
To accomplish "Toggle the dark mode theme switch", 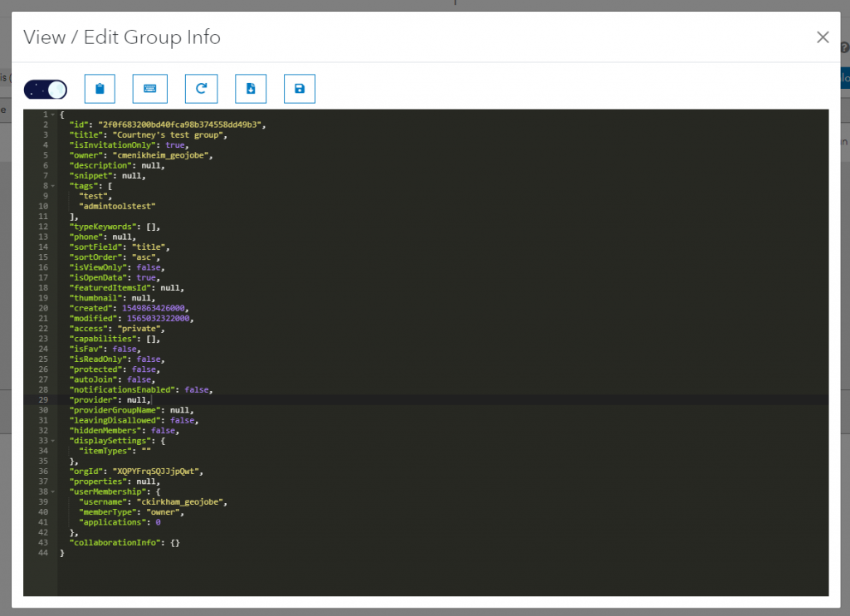I will (46, 89).
